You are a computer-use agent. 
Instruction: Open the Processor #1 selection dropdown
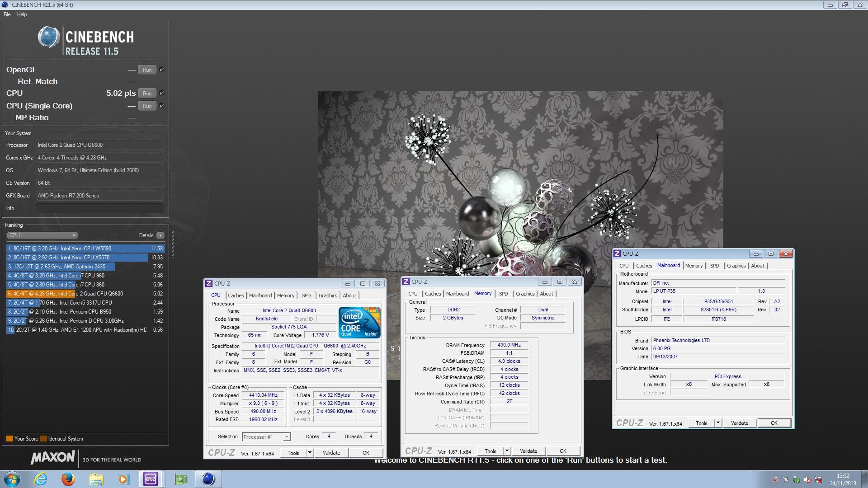266,437
